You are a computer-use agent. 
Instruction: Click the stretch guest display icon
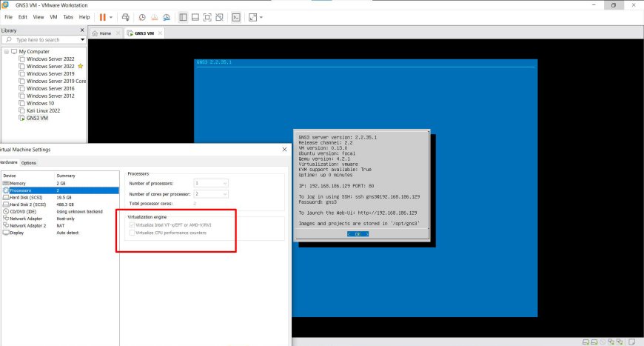point(252,17)
